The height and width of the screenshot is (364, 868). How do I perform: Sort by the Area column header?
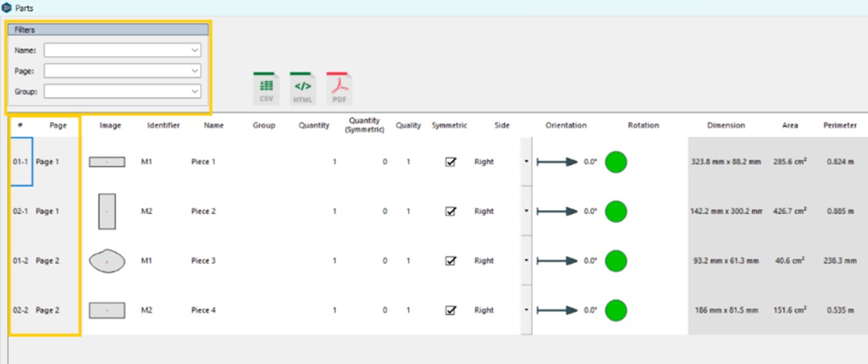tap(790, 125)
